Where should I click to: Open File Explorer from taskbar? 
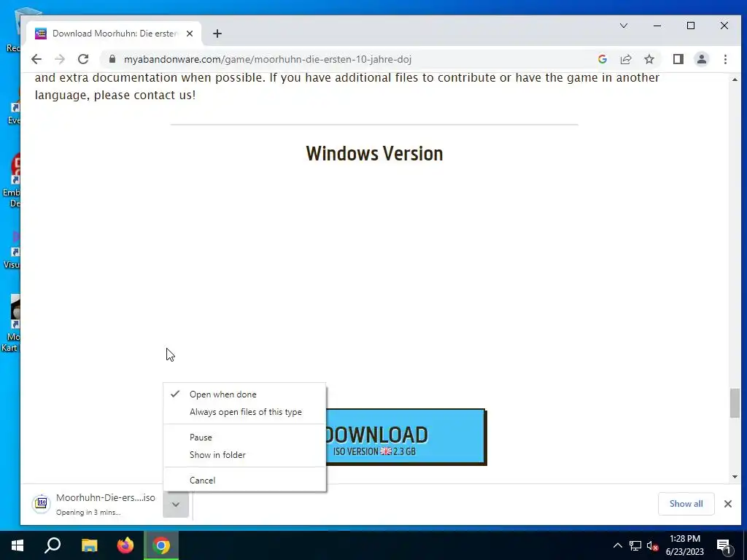(x=89, y=545)
